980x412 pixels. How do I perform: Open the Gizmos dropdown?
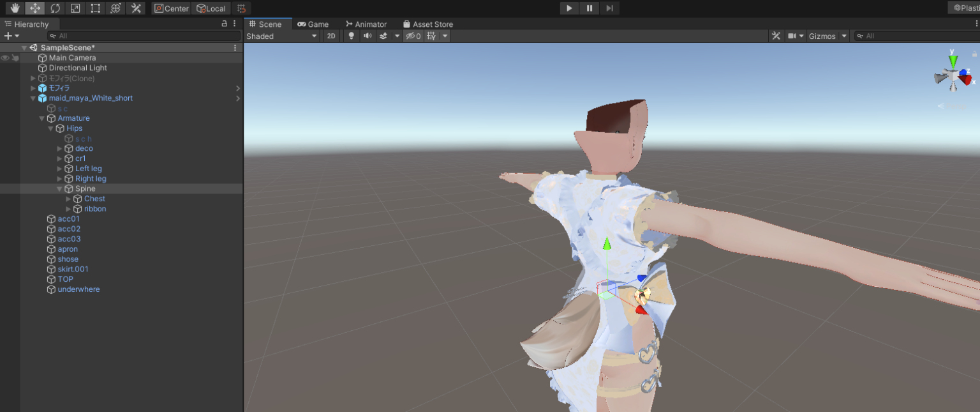click(828, 36)
